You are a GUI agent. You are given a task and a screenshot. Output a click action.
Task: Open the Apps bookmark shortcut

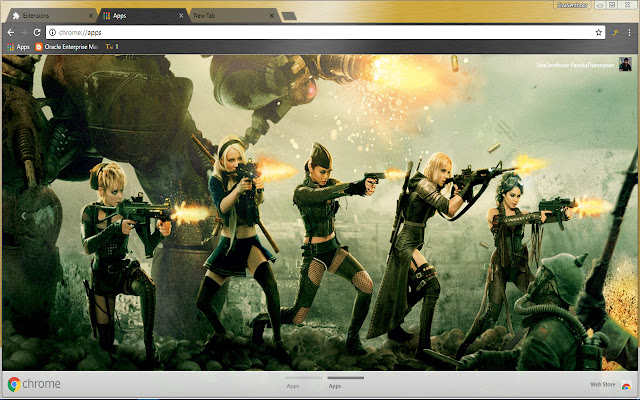coord(18,47)
